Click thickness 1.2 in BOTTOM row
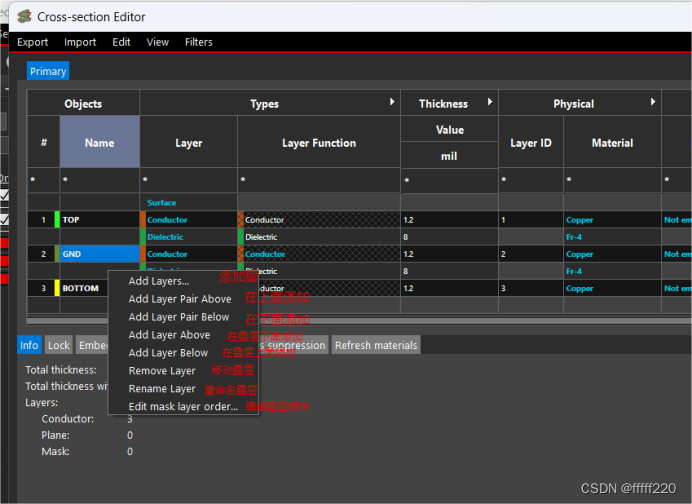692x504 pixels. 449,288
